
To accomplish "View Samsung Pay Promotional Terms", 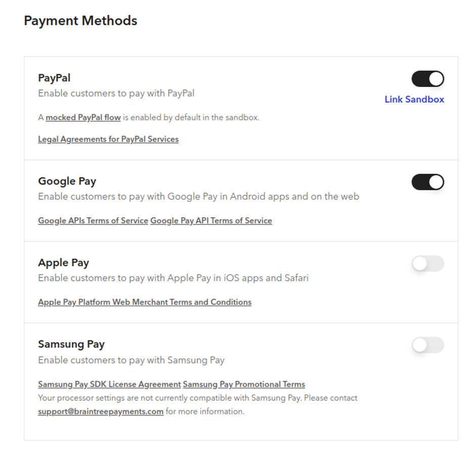I will point(244,384).
